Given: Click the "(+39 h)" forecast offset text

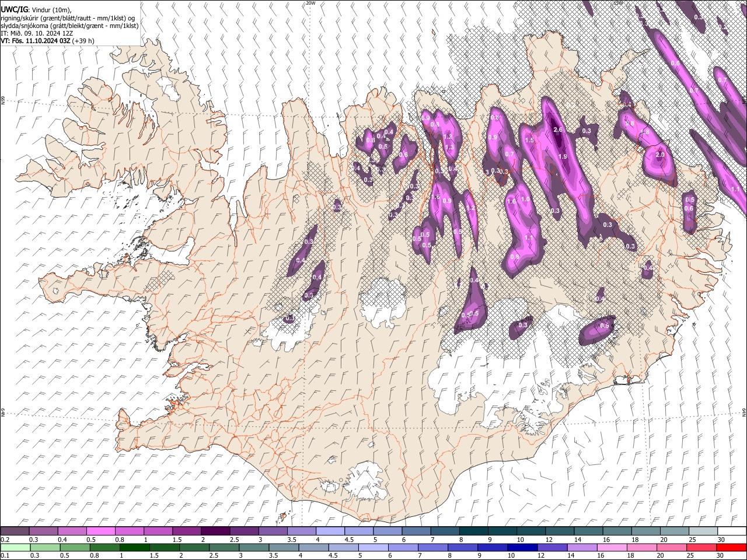Looking at the screenshot, I should click(84, 41).
